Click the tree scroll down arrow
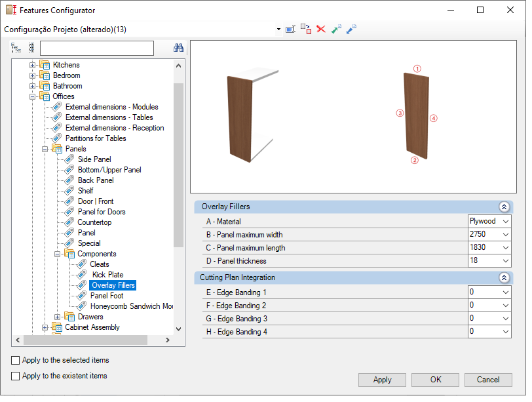532x402 pixels. coord(178,329)
